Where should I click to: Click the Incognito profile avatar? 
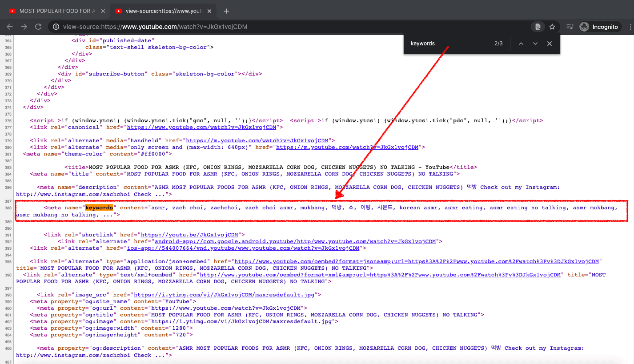tap(584, 27)
